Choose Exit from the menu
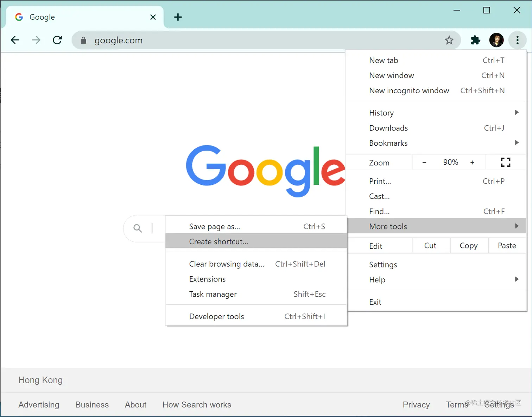This screenshot has height=417, width=532. 436,302
